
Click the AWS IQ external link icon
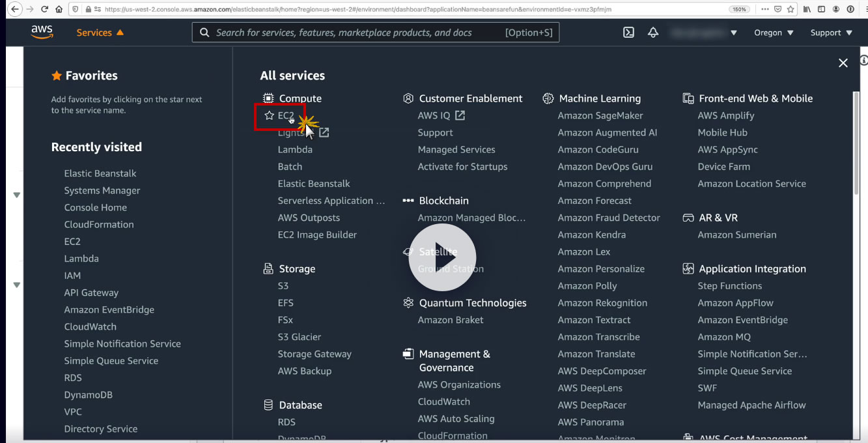460,115
